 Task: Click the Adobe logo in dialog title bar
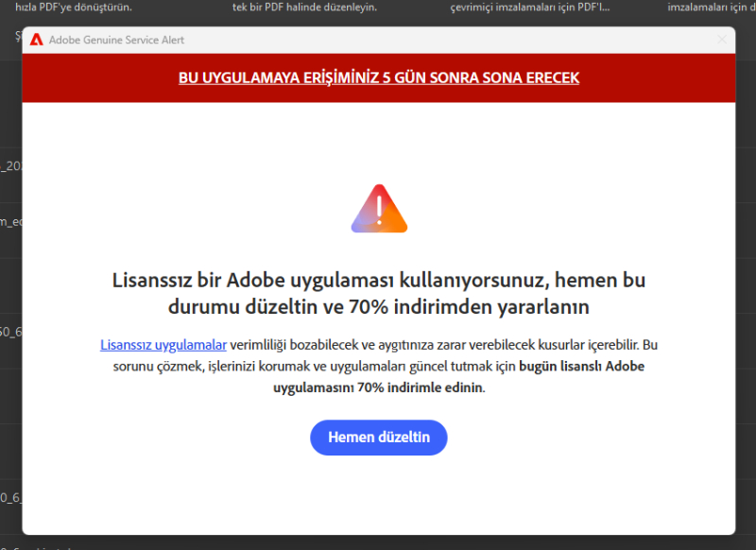point(37,40)
